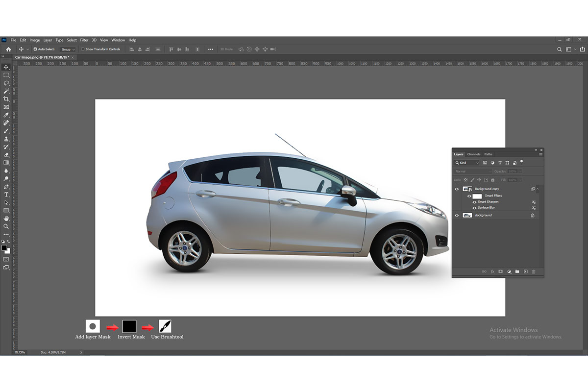
Task: Create a new layer with plus icon
Action: pyautogui.click(x=525, y=271)
